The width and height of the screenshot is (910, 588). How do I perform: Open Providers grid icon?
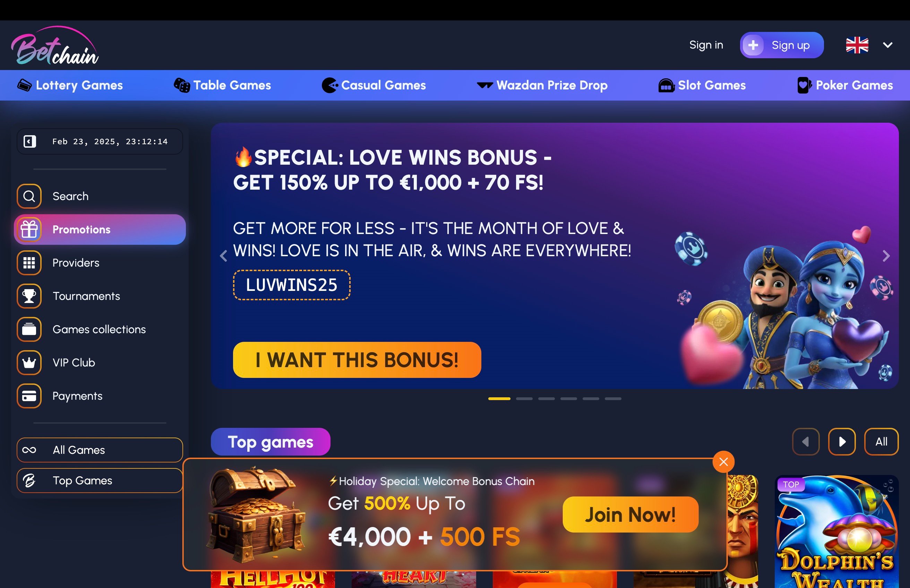(x=29, y=263)
